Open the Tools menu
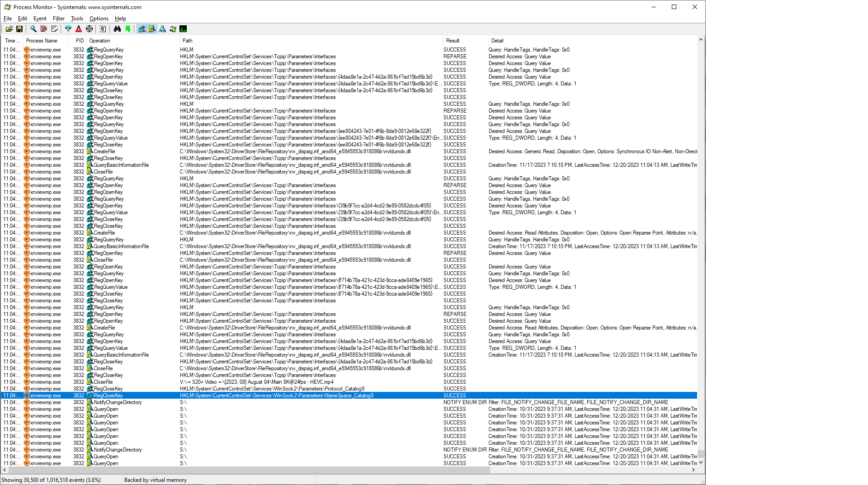The image size is (868, 485). point(77,19)
